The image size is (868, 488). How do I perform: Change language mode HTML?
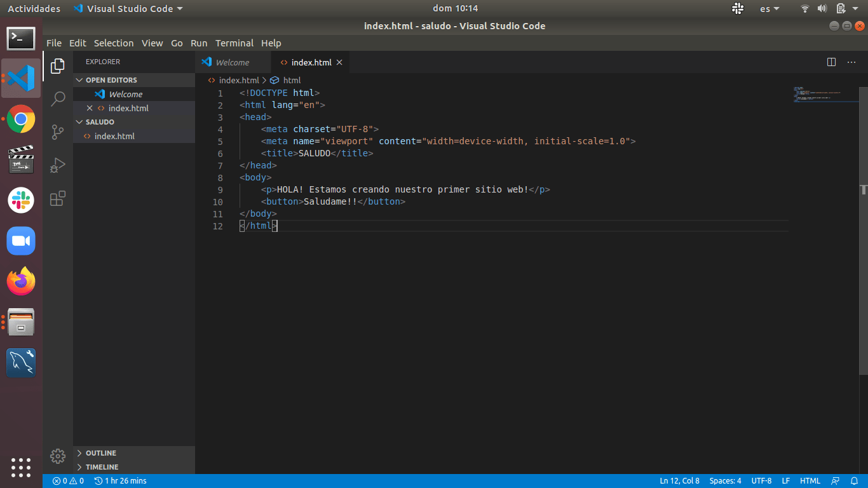[810, 481]
